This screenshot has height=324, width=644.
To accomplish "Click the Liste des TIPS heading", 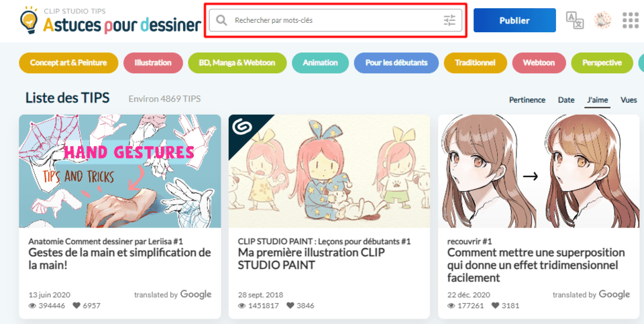I will 67,98.
